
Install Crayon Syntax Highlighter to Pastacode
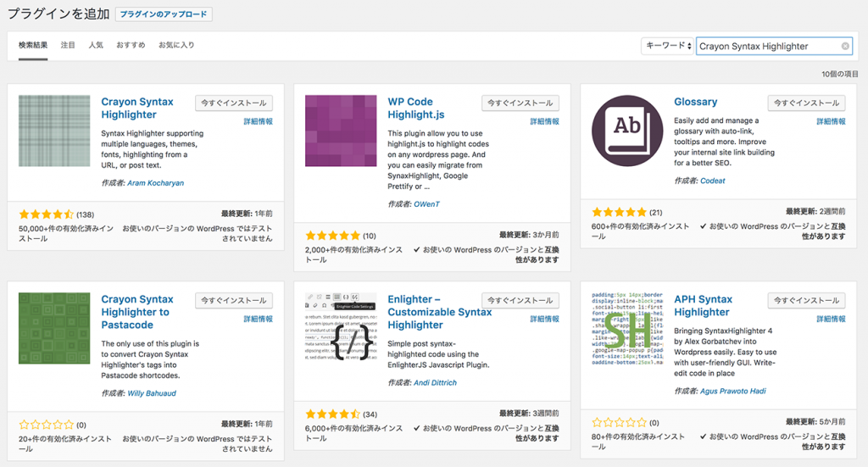point(234,300)
